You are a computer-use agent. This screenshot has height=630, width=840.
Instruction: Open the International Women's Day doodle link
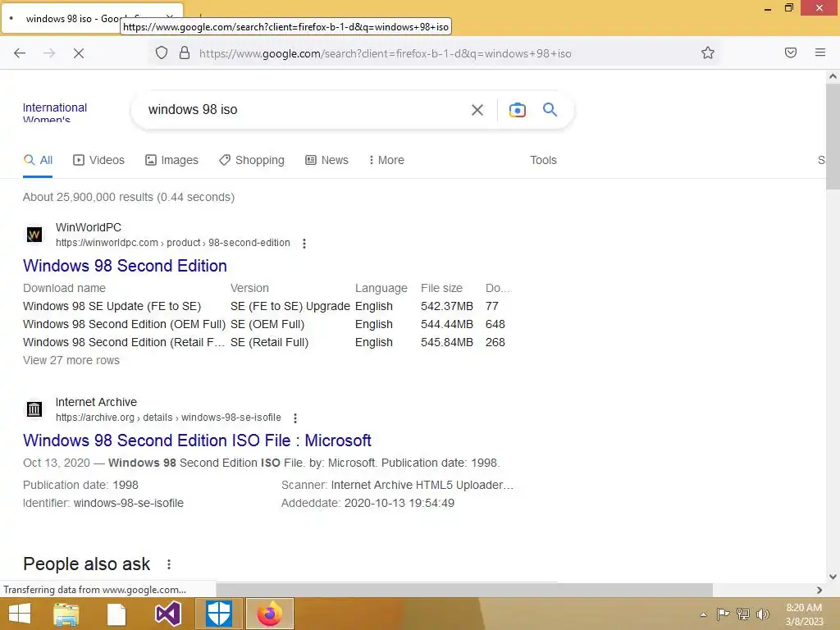(x=55, y=112)
